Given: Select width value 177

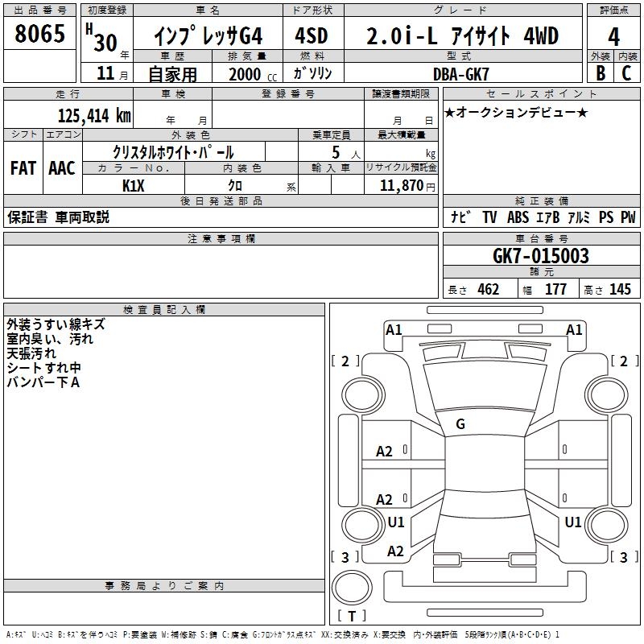Looking at the screenshot, I should click(x=555, y=289).
